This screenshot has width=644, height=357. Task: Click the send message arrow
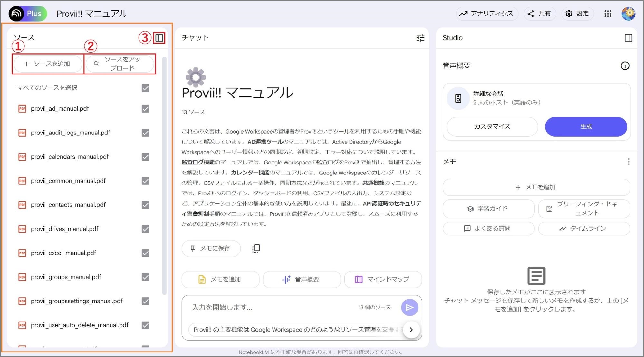(409, 307)
